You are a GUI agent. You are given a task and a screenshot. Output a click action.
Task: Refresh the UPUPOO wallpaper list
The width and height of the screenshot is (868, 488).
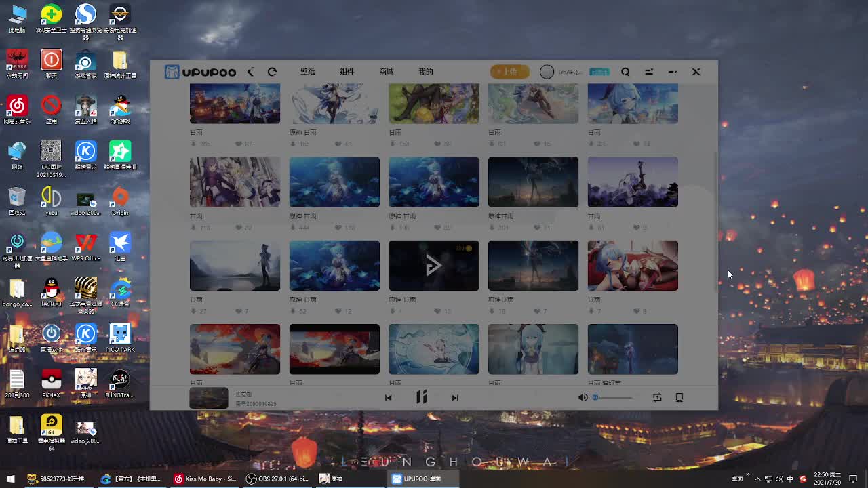(x=272, y=72)
